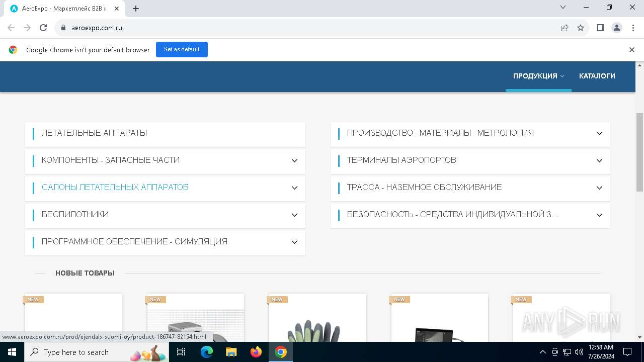This screenshot has height=362, width=644.
Task: Expand ПРОИЗВОДСТВО - МАТЕРИАЛЫ - МЕТРОЛОГИЯ chevron
Action: (x=599, y=133)
